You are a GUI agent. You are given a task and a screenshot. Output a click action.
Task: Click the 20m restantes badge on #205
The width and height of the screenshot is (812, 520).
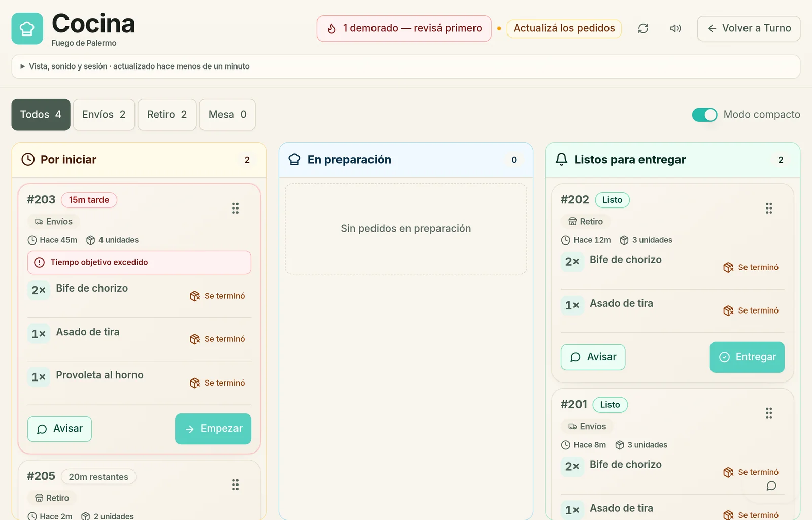coord(98,477)
